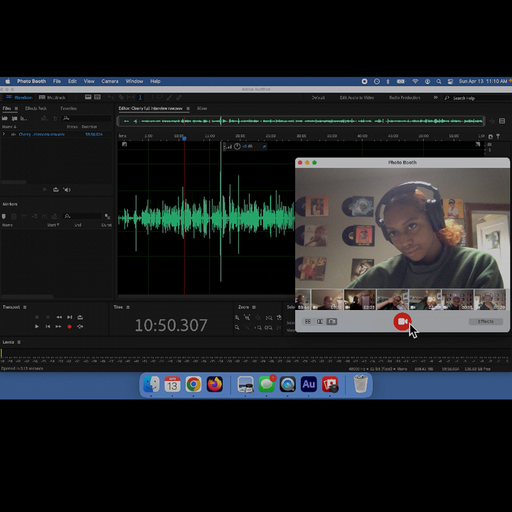Switch to Waveform view
The width and height of the screenshot is (512, 512).
(19, 98)
